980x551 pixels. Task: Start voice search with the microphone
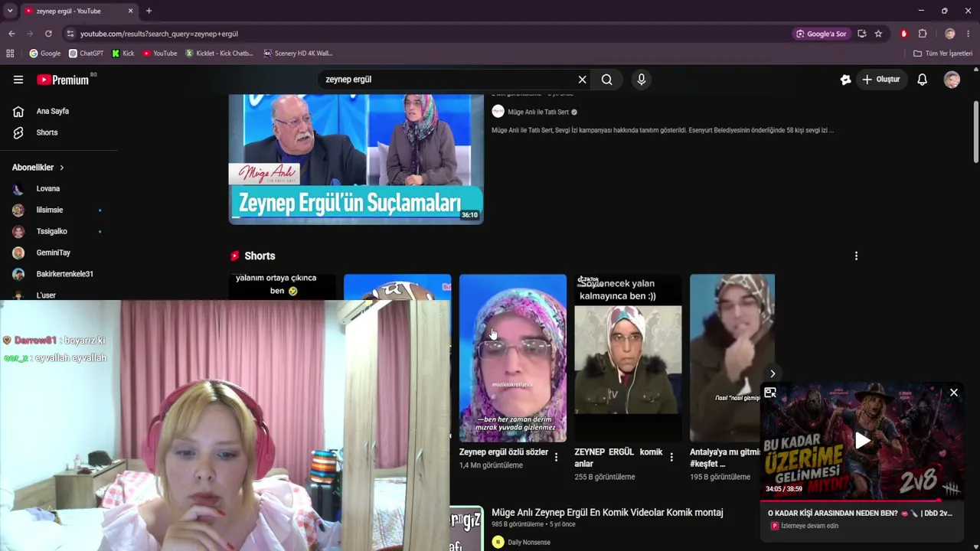click(x=642, y=80)
